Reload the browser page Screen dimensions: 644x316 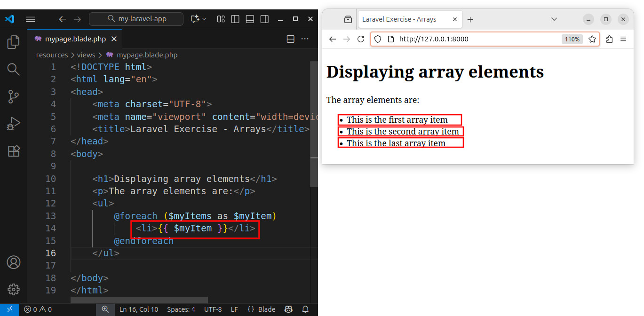(x=361, y=39)
